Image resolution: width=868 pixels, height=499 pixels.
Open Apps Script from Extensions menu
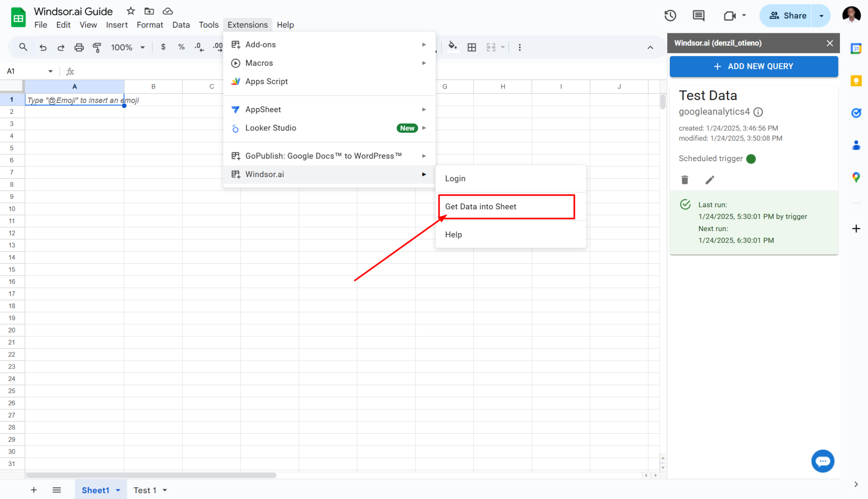(x=267, y=81)
